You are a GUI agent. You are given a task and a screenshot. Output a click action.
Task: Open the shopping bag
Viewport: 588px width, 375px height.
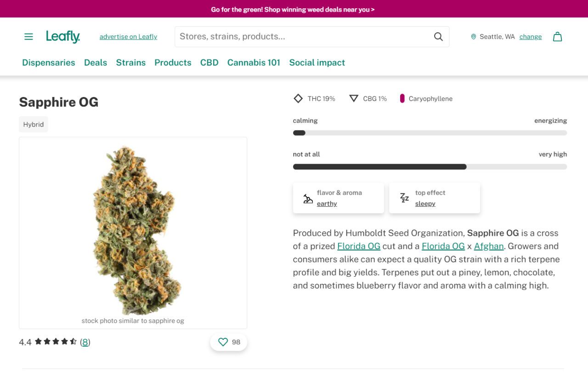click(x=557, y=36)
